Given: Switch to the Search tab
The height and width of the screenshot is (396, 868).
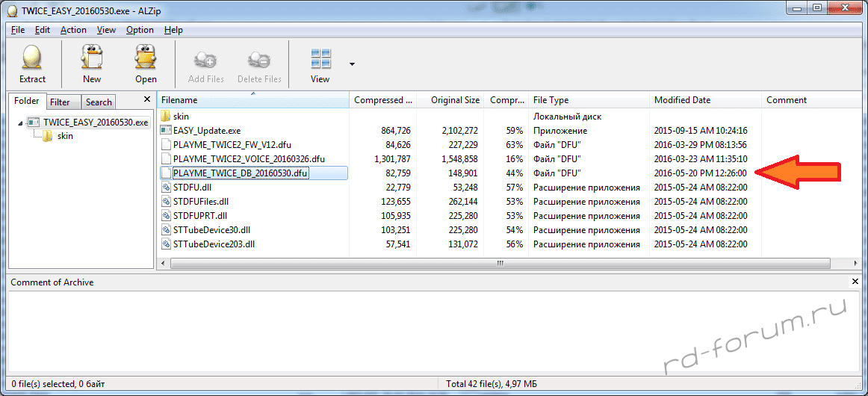Looking at the screenshot, I should click(99, 102).
